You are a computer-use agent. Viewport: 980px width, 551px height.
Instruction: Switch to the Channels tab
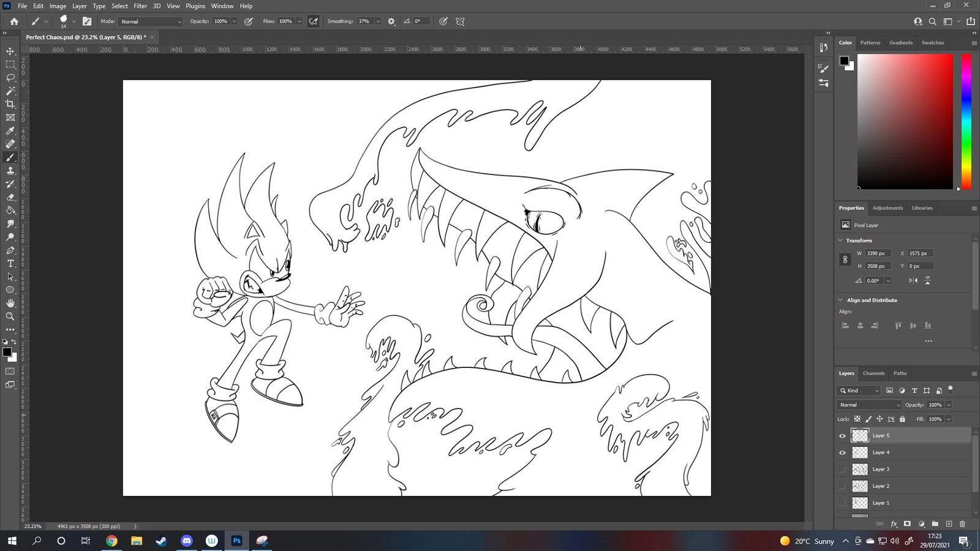point(873,373)
